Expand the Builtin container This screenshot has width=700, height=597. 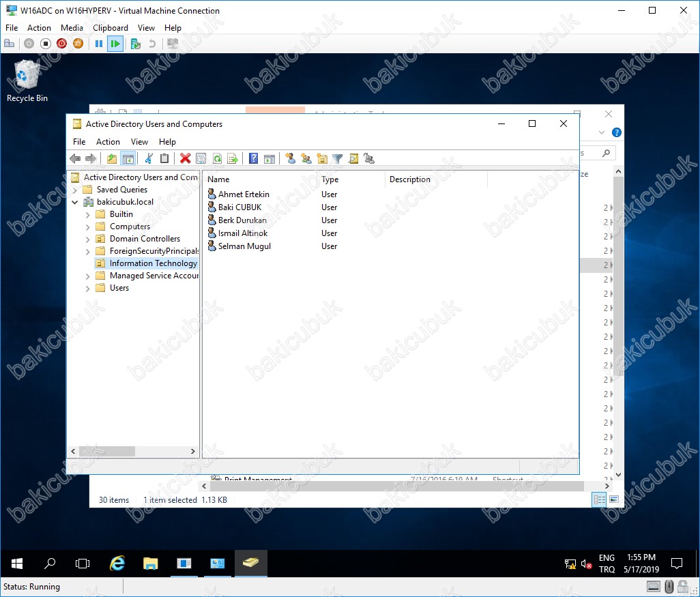87,215
